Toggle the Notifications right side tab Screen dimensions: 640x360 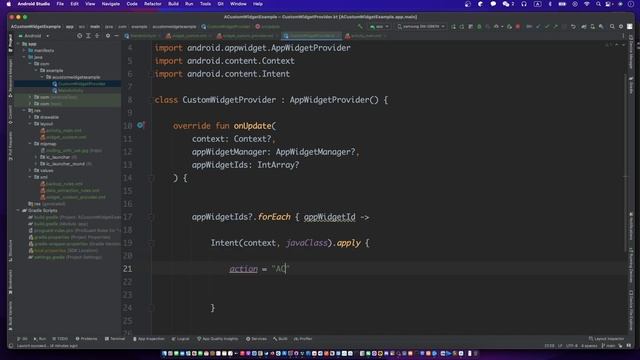coord(631,226)
